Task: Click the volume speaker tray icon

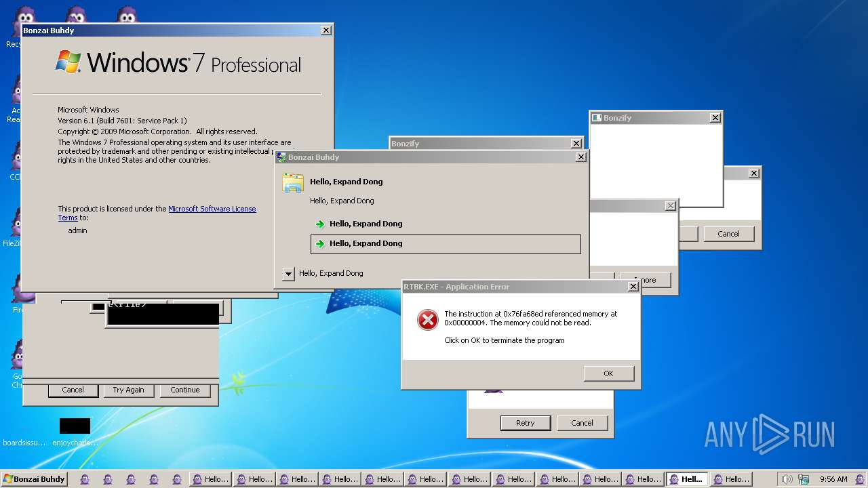Action: tap(787, 479)
